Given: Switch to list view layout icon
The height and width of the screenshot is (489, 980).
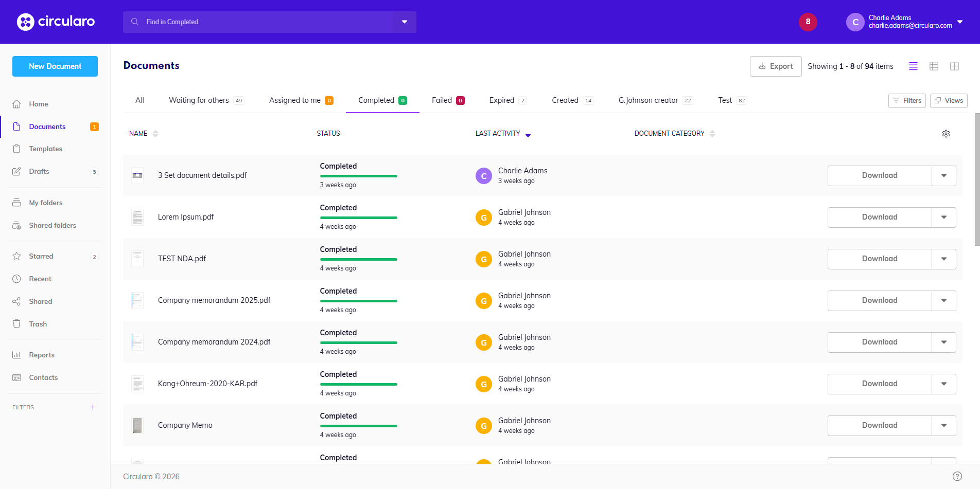Looking at the screenshot, I should tap(913, 66).
